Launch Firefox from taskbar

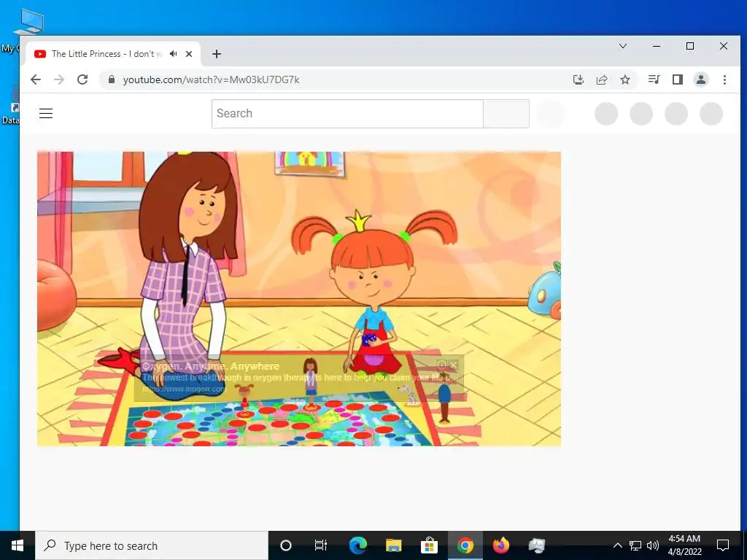tap(500, 545)
